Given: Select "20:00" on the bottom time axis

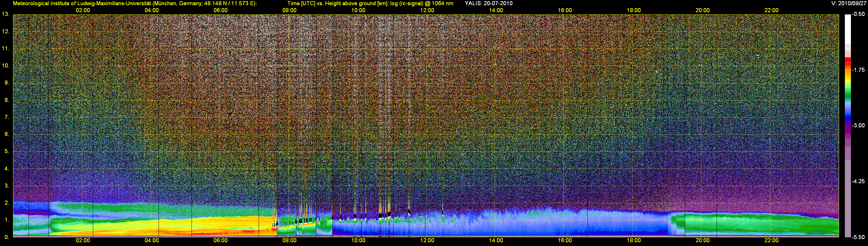Looking at the screenshot, I should pyautogui.click(x=703, y=241).
